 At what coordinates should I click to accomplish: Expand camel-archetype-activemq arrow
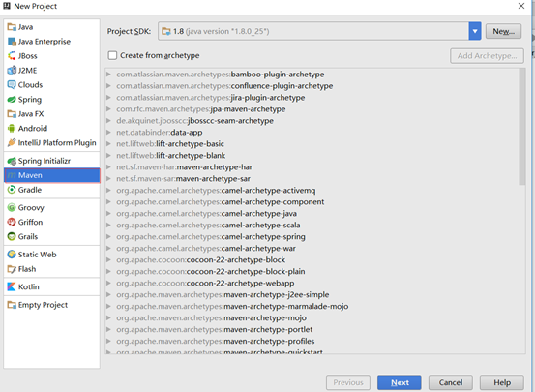[x=108, y=191]
